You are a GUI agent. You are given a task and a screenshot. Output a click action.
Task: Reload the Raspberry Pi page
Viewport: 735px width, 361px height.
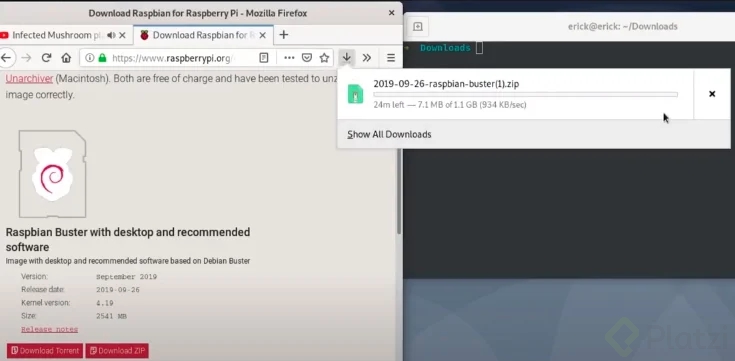pyautogui.click(x=46, y=58)
